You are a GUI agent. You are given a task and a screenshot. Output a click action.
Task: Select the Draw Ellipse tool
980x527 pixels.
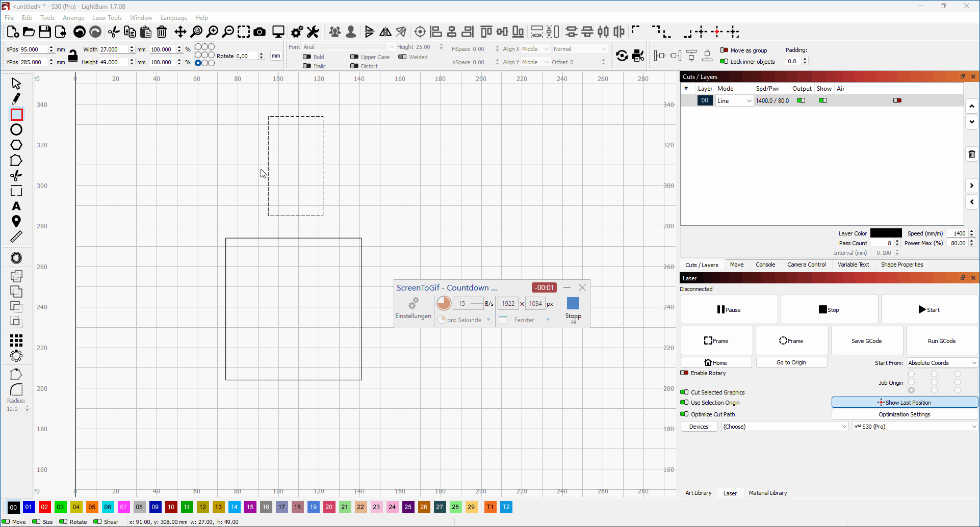[x=16, y=130]
